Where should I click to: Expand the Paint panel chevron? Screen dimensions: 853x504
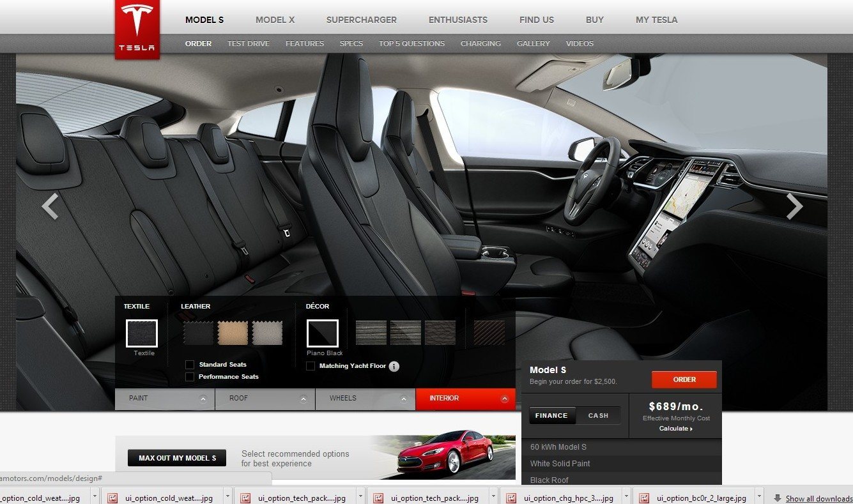click(x=203, y=399)
